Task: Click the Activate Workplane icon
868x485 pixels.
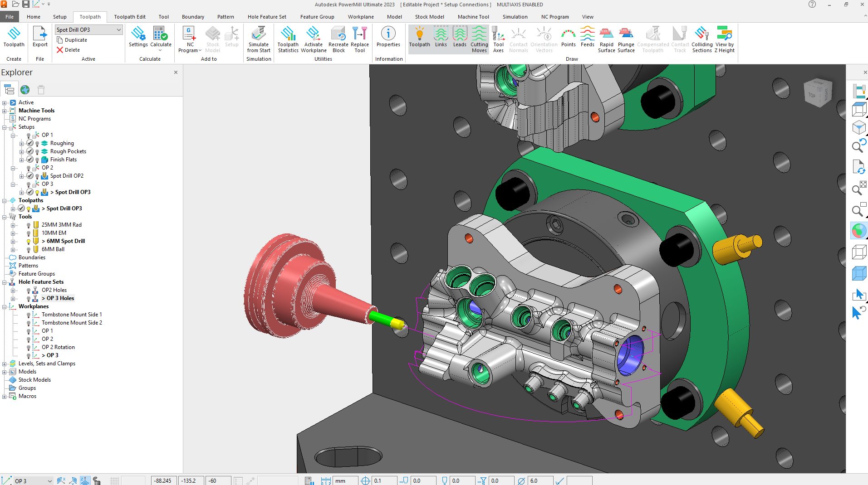Action: pos(313,39)
